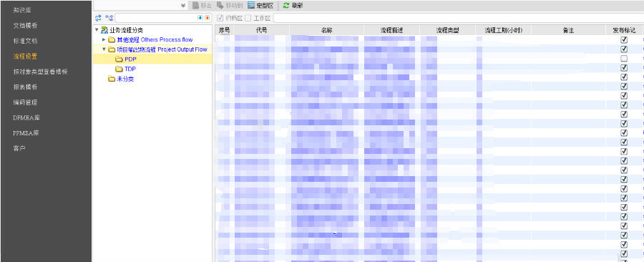Viewport: 644px width, 262px height.
Task: Click the filter input right of 工作区
Action: (458, 18)
